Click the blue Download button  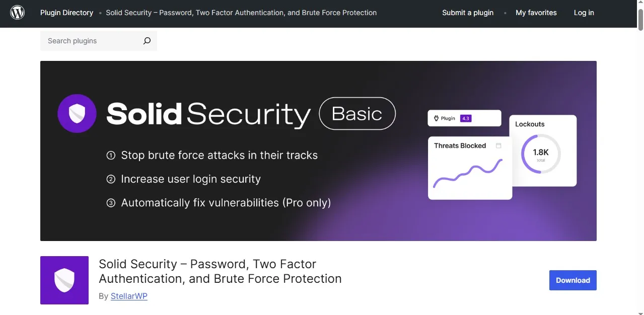point(573,280)
